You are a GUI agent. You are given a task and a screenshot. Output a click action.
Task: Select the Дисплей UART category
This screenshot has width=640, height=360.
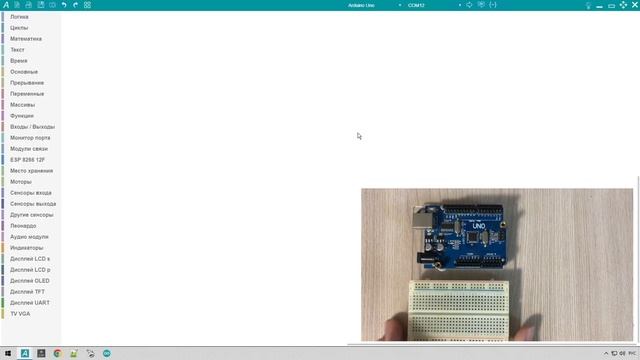click(x=30, y=303)
